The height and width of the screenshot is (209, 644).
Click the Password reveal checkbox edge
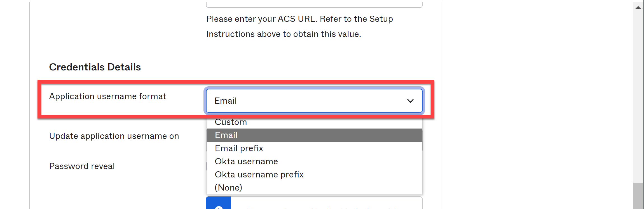click(x=207, y=166)
